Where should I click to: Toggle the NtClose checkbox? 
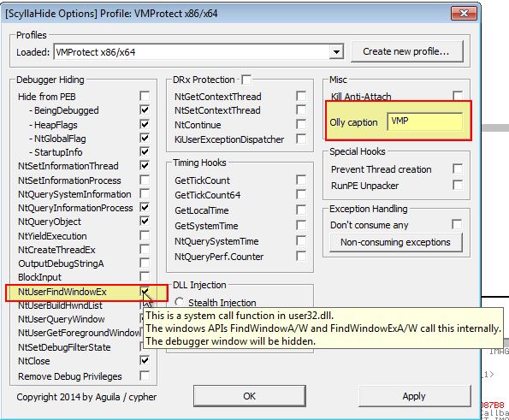pos(145,361)
